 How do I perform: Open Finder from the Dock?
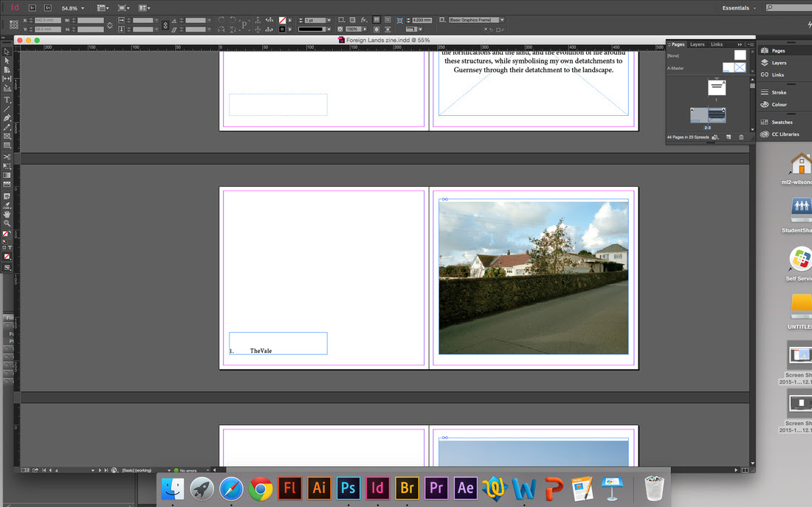173,488
